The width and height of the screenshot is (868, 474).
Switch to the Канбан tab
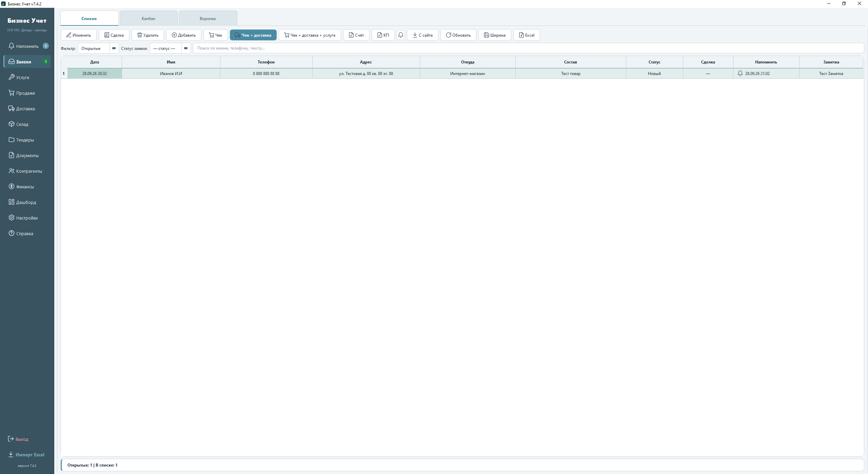click(x=149, y=18)
